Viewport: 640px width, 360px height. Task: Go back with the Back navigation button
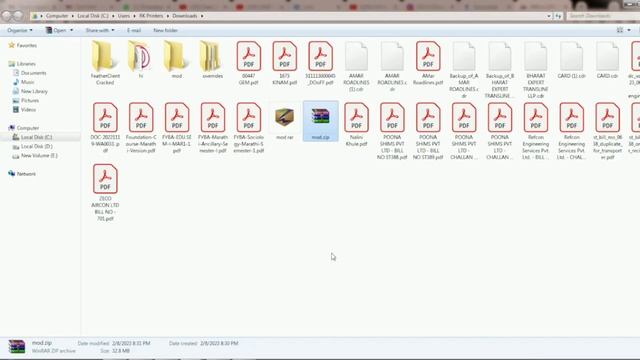(x=7, y=16)
